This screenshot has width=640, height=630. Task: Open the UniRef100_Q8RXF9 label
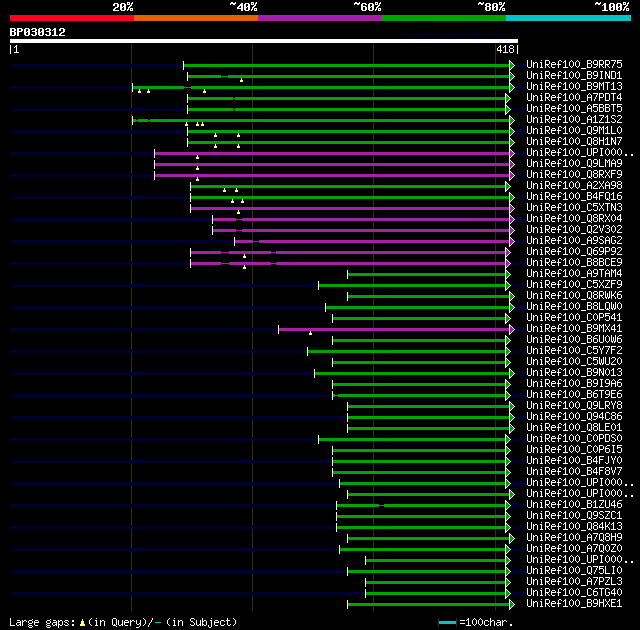click(x=574, y=175)
